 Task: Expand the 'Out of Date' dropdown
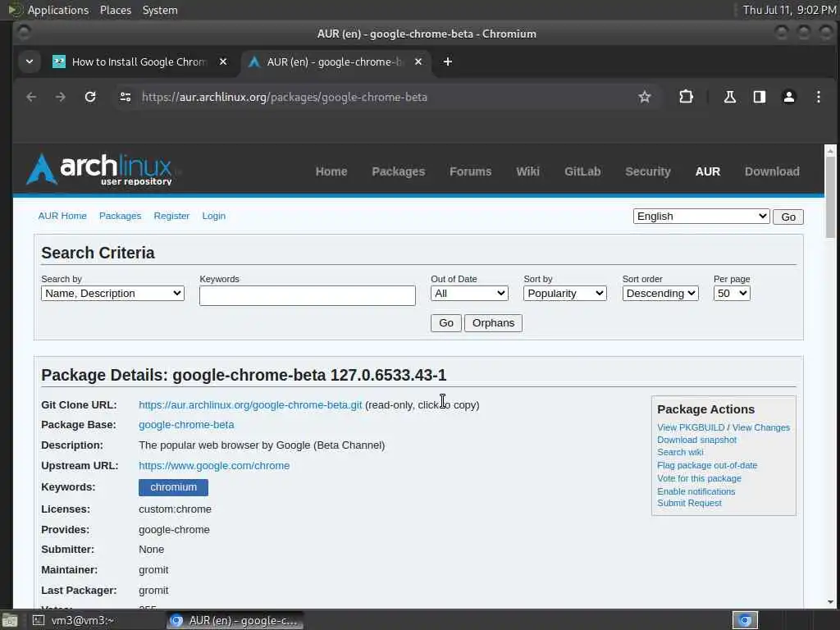pos(469,294)
